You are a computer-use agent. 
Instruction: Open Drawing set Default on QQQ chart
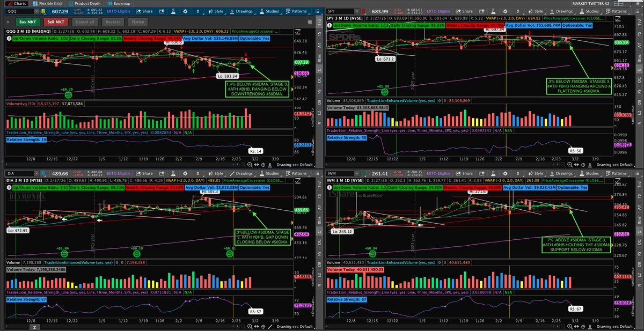pos(294,165)
